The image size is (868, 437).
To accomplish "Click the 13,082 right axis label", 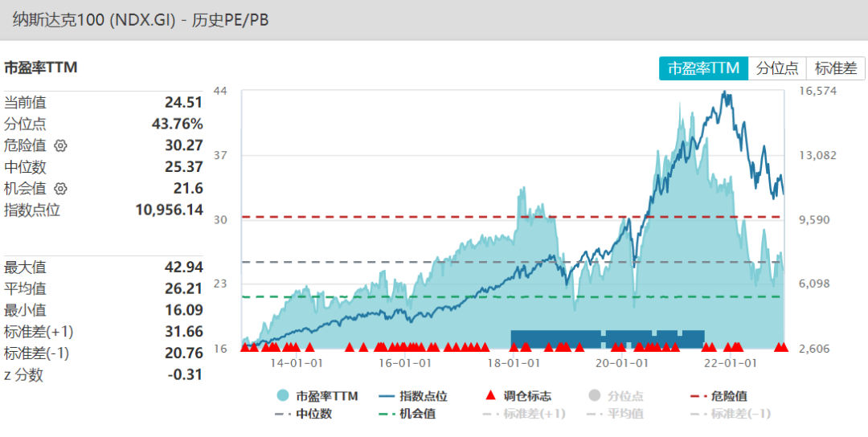I will pos(817,155).
